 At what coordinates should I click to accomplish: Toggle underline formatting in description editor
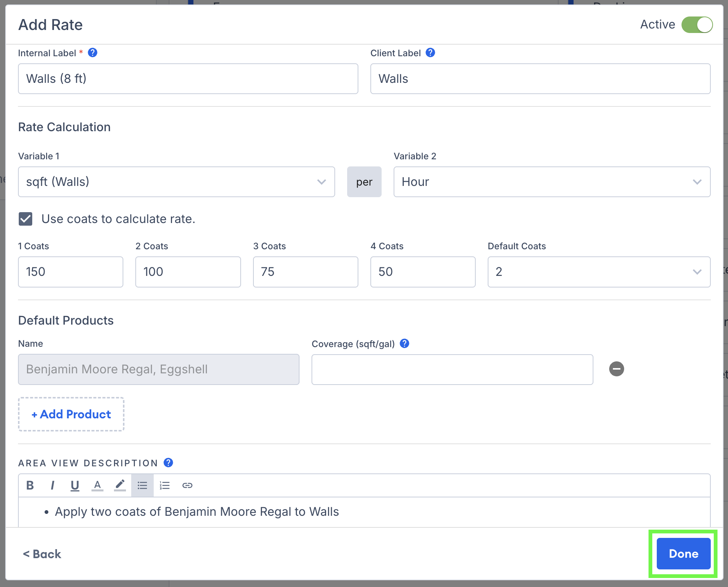(x=75, y=485)
